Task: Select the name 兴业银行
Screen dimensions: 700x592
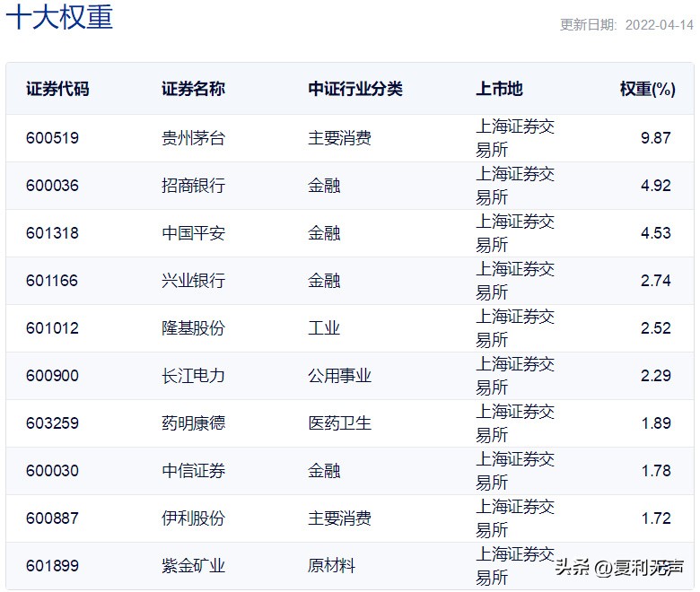Action: 193,281
